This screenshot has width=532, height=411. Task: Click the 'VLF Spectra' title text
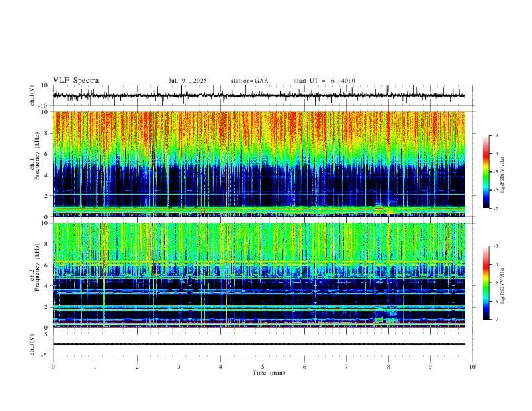[76, 81]
